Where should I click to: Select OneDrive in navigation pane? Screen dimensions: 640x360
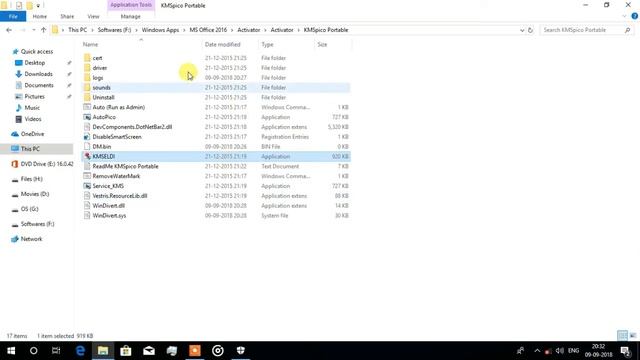pyautogui.click(x=32, y=134)
